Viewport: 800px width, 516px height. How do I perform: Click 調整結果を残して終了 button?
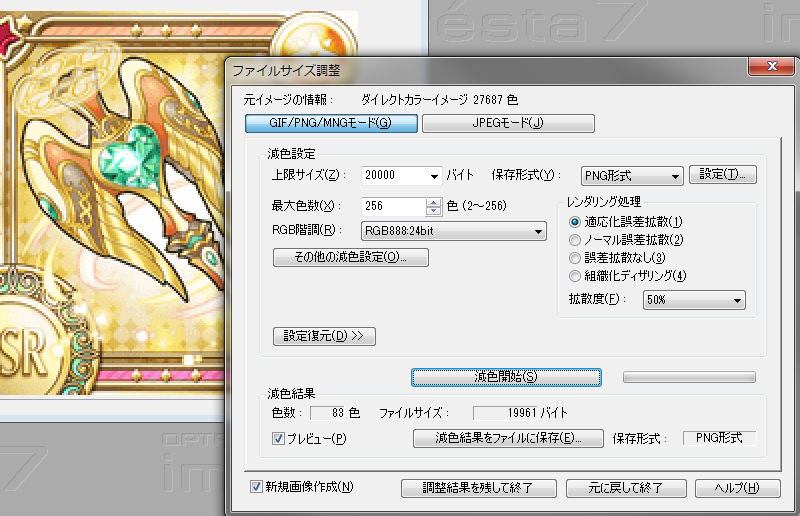479,488
